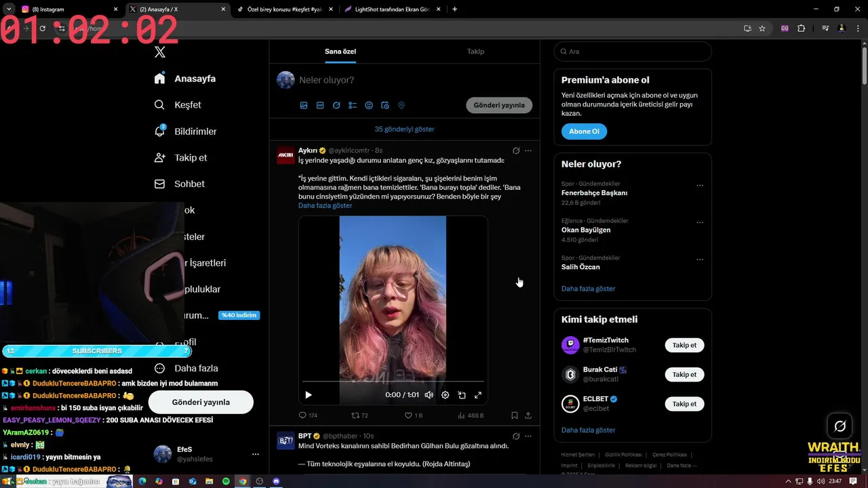868x488 pixels.
Task: Open the options for the Fenerbahçe Başkanı trend
Action: point(700,186)
